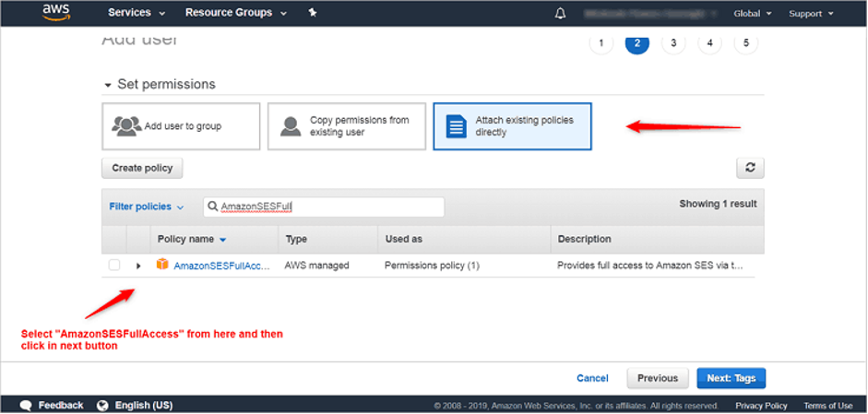Click the AWS logo
This screenshot has width=868, height=414.
(56, 12)
